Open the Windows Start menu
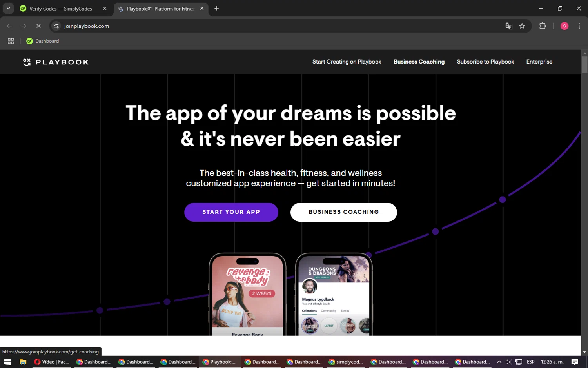Image resolution: width=588 pixels, height=368 pixels. click(7, 362)
